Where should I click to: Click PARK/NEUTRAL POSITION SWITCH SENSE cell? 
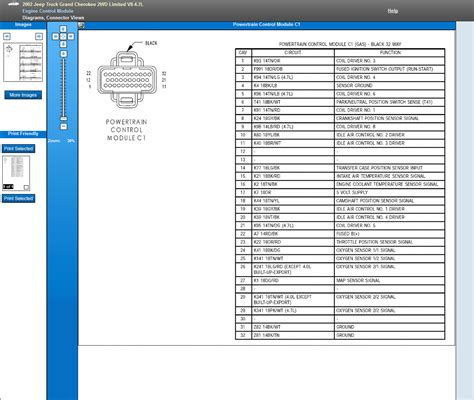click(x=390, y=102)
